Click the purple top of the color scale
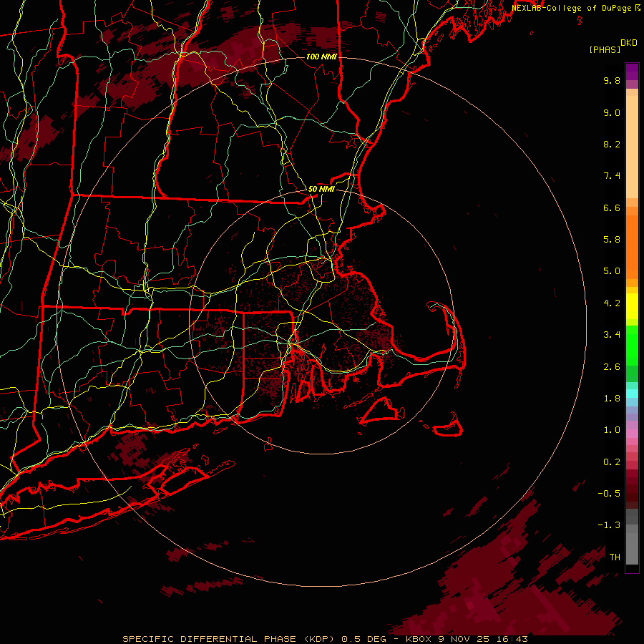Screen dimensions: 644x644 point(632,72)
